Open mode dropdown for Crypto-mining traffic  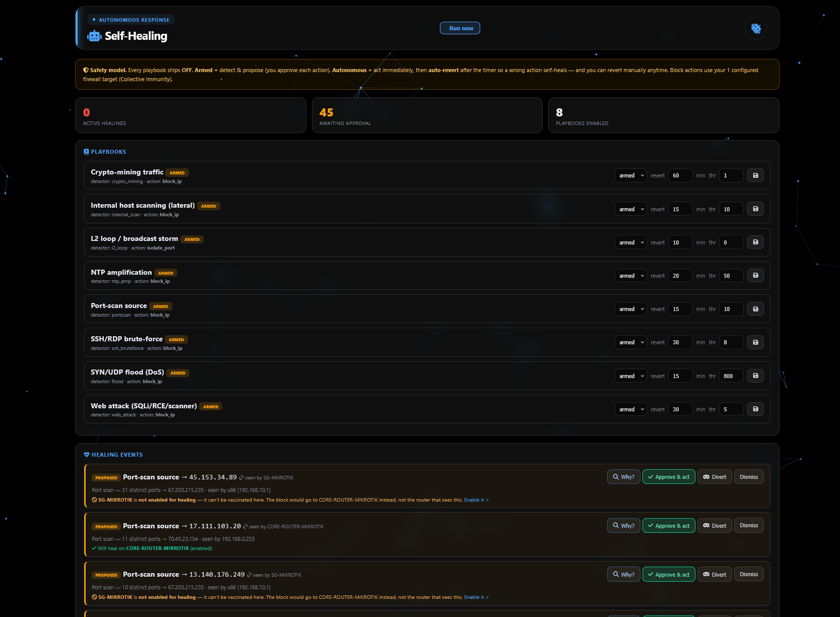(x=630, y=175)
